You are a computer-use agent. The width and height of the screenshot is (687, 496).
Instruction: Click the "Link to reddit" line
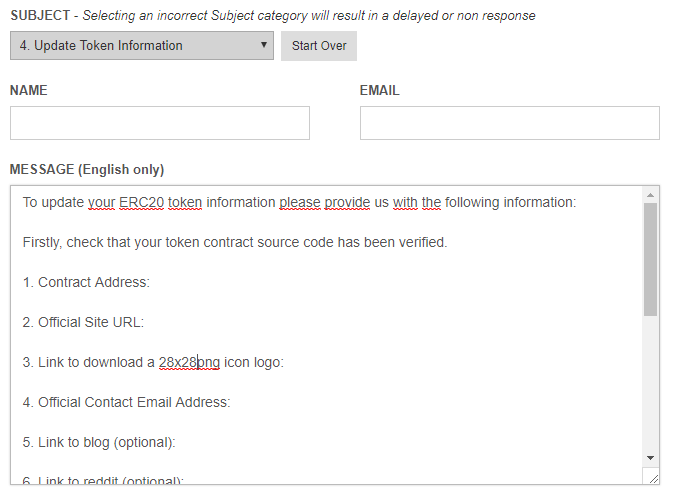pos(100,480)
